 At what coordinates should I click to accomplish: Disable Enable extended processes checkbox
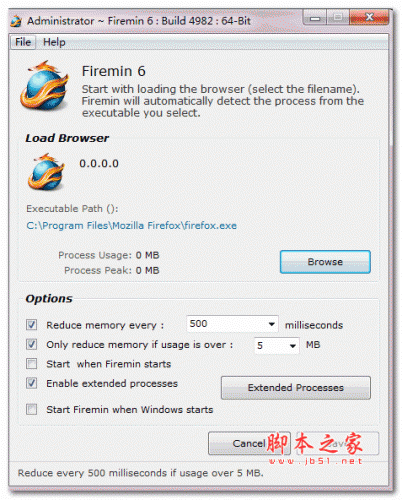click(32, 383)
